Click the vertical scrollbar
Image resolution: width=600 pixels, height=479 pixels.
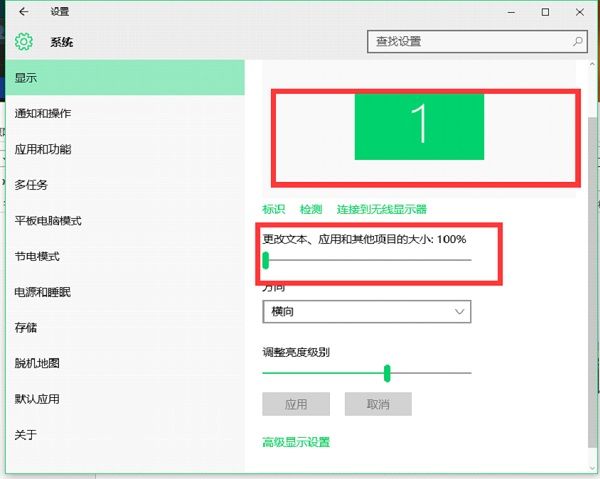592,281
